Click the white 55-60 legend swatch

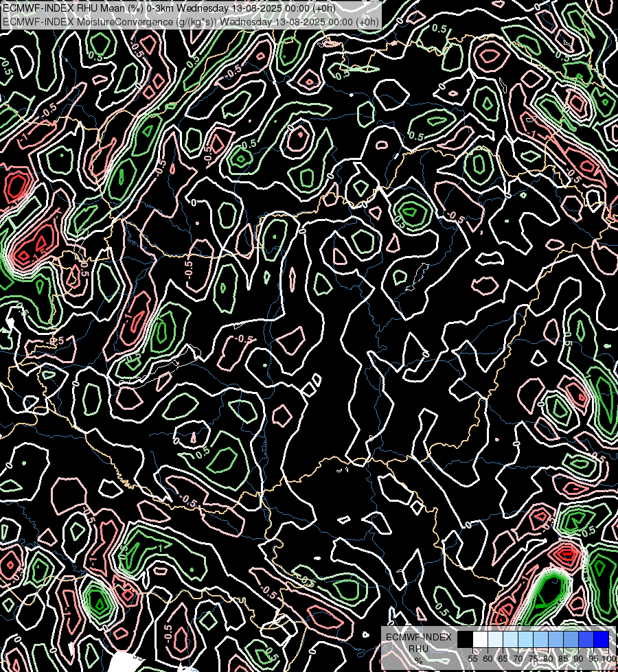tap(481, 640)
